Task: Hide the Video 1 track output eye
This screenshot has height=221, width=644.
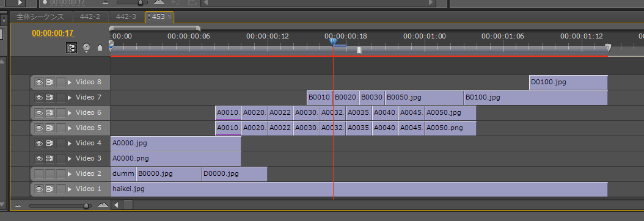Action: (39, 189)
